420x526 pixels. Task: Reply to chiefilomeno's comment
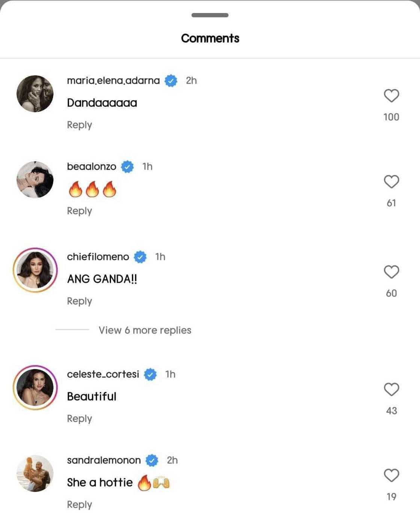click(x=79, y=301)
